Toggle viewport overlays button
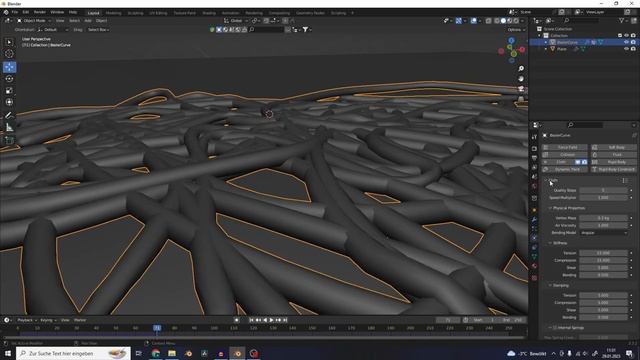 pyautogui.click(x=473, y=21)
